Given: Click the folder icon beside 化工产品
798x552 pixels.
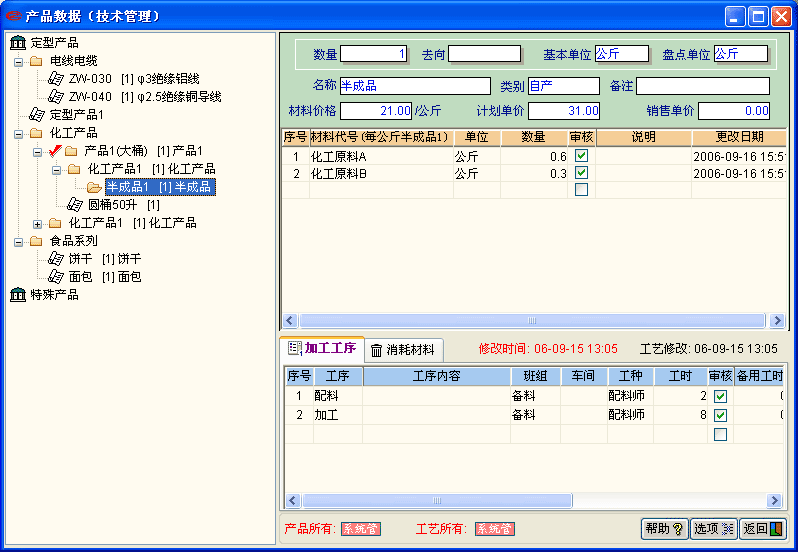Looking at the screenshot, I should pyautogui.click(x=36, y=133).
